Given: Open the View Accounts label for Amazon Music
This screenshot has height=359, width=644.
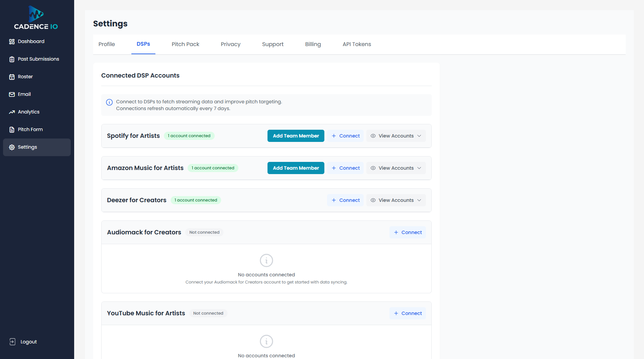Looking at the screenshot, I should [396, 168].
